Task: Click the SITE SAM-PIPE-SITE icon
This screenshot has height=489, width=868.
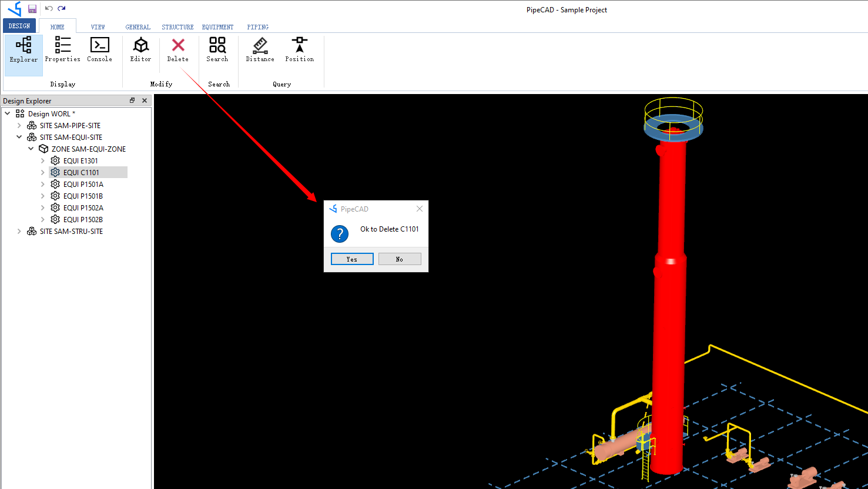Action: (32, 125)
